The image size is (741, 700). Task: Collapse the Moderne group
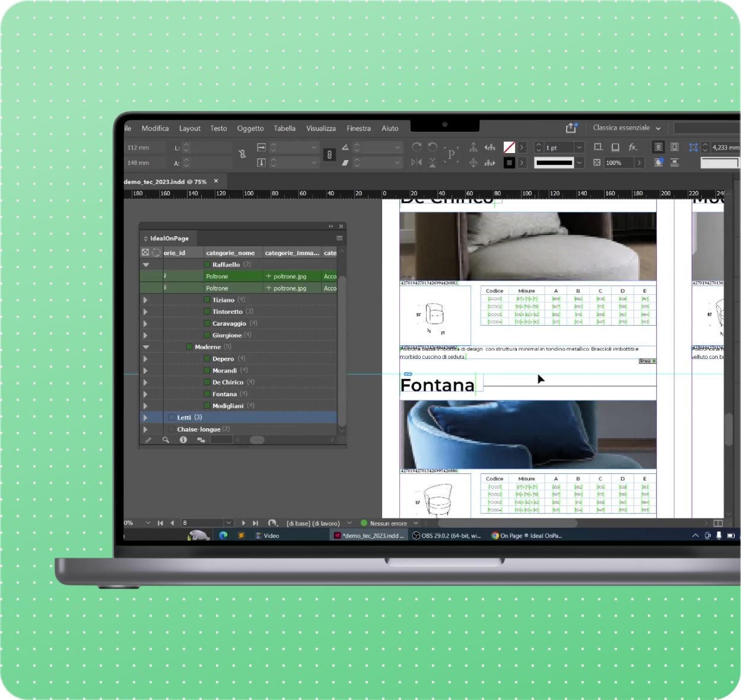tap(146, 347)
